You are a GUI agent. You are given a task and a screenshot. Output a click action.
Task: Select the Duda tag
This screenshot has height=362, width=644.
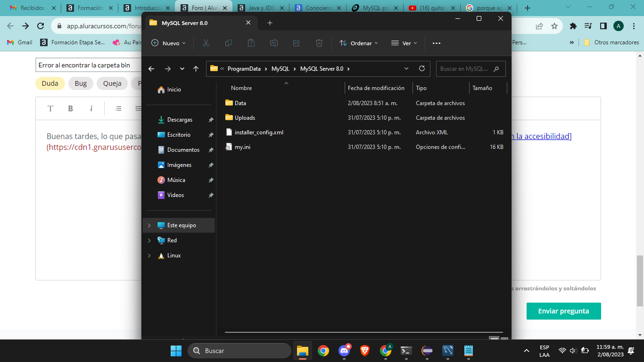click(x=50, y=83)
